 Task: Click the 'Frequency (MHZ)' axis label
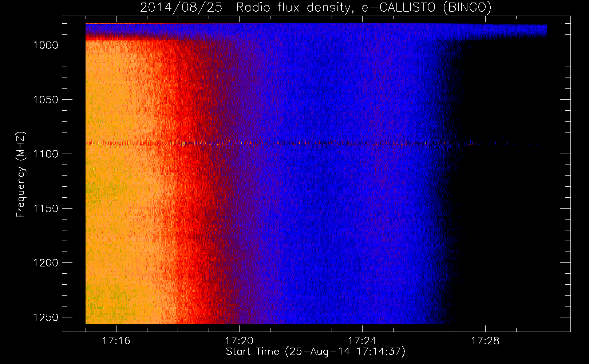click(x=21, y=175)
